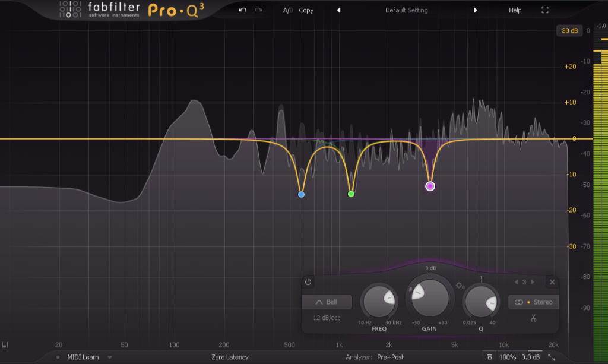
Task: Show the piano keyboard display icon
Action: [5, 344]
